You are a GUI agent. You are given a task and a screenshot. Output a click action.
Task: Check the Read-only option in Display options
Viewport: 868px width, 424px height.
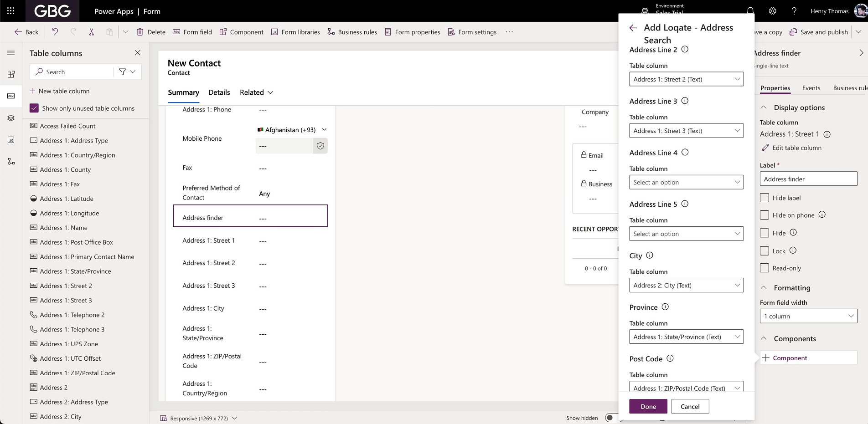[x=765, y=268]
